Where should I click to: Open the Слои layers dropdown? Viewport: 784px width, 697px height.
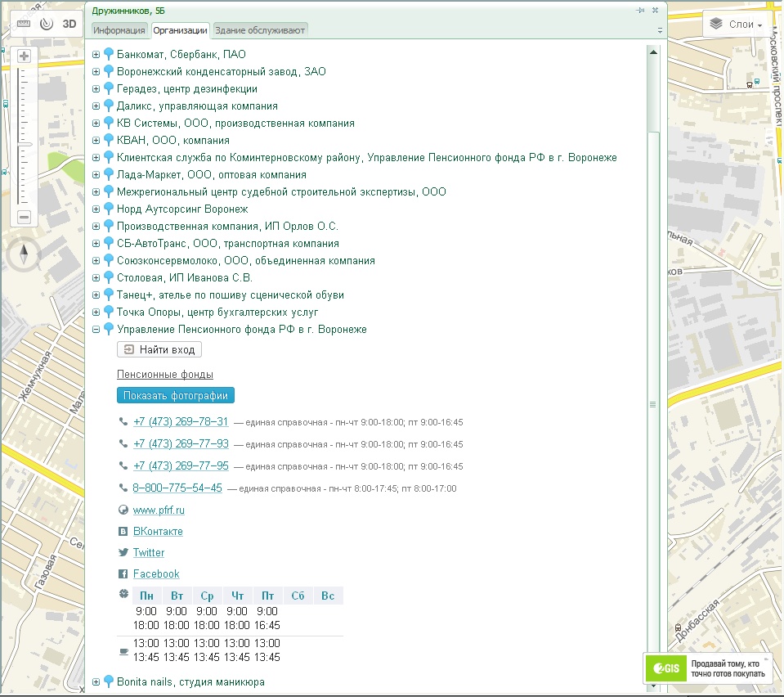pos(737,24)
